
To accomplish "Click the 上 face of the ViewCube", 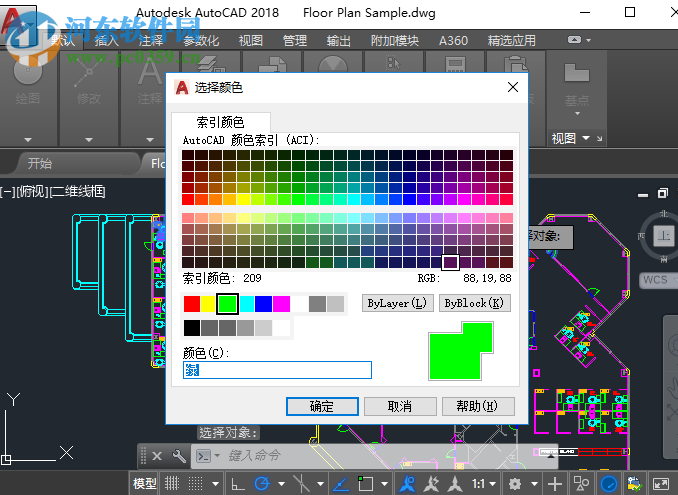I will (663, 236).
